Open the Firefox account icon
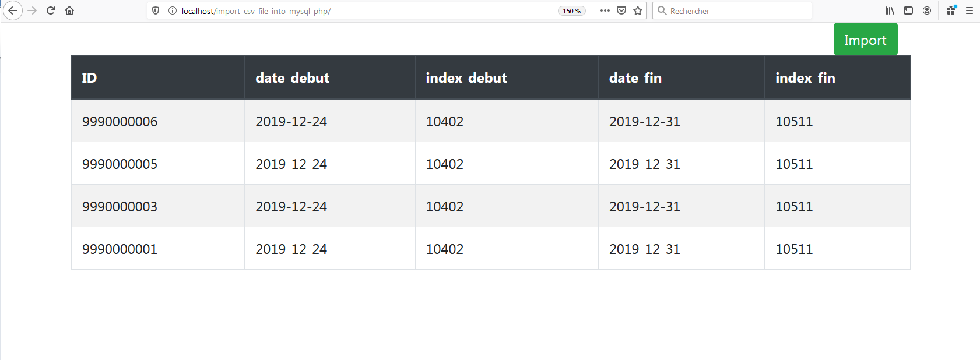 927,10
